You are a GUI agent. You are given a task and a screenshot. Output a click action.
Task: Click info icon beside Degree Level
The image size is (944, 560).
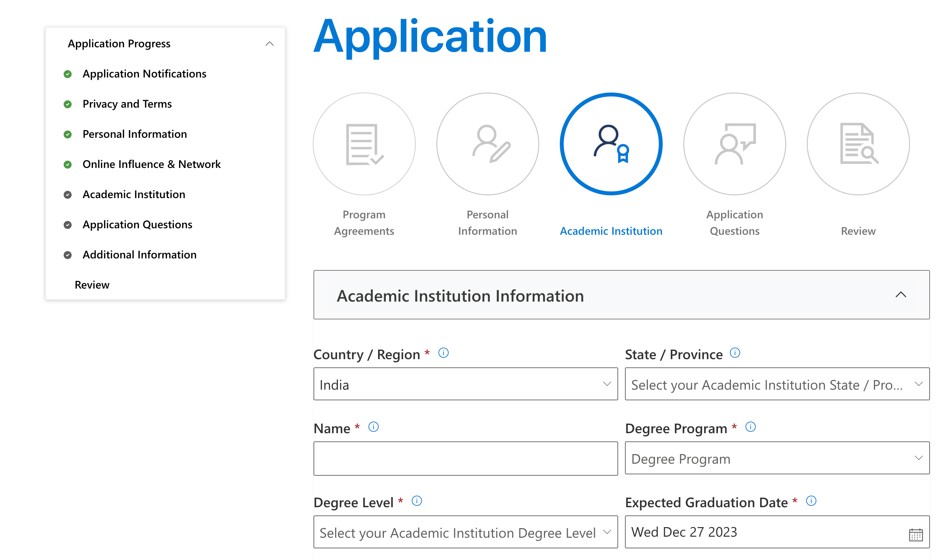tap(416, 501)
